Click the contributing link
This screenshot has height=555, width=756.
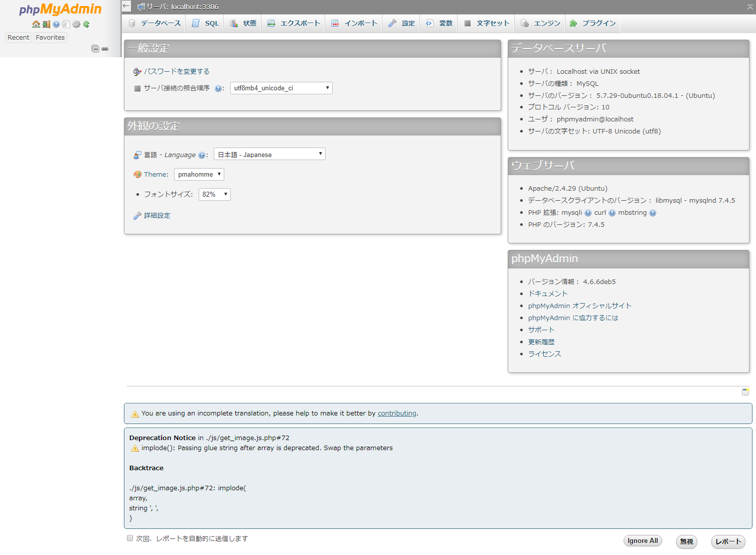pos(397,413)
